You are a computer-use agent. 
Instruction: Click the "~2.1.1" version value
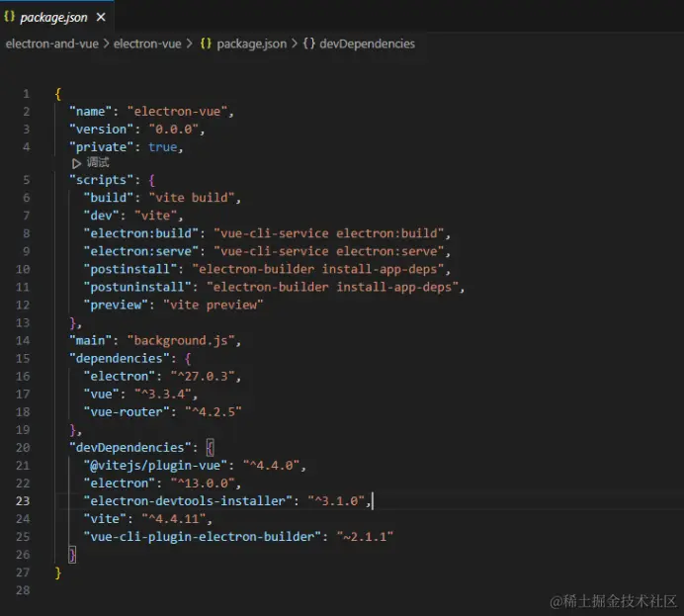tap(365, 537)
